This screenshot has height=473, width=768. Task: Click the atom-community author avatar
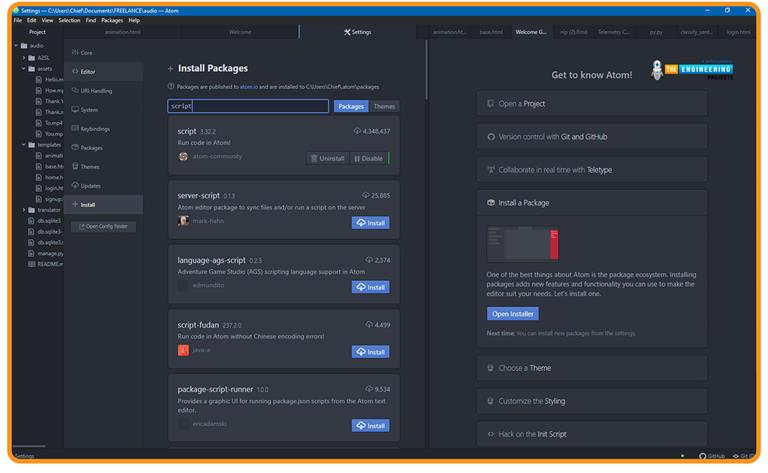[x=183, y=157]
